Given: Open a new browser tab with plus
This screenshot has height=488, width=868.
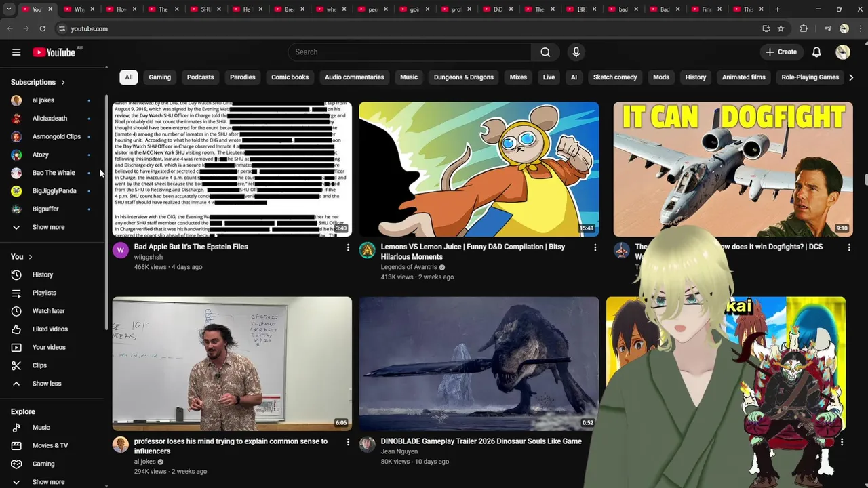Looking at the screenshot, I should tap(777, 9).
